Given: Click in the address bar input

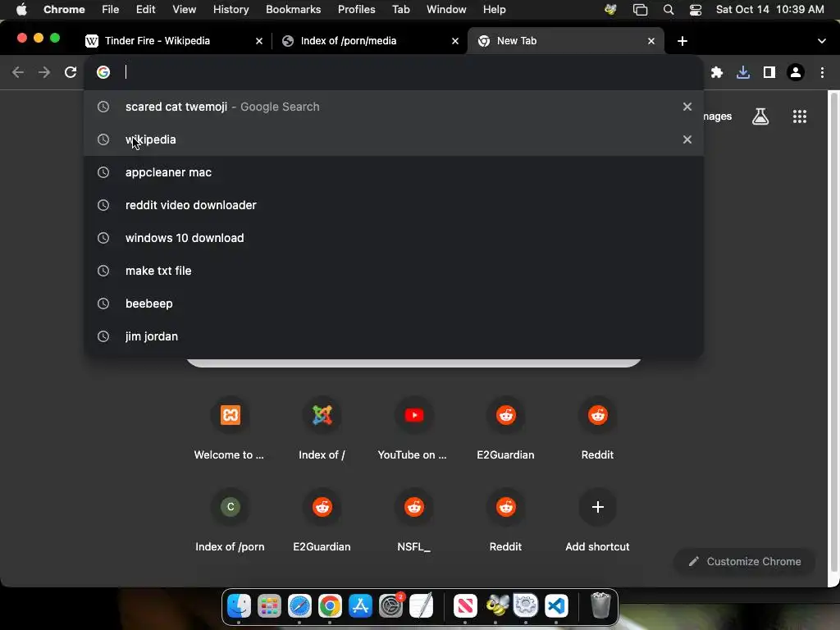Looking at the screenshot, I should (x=393, y=72).
